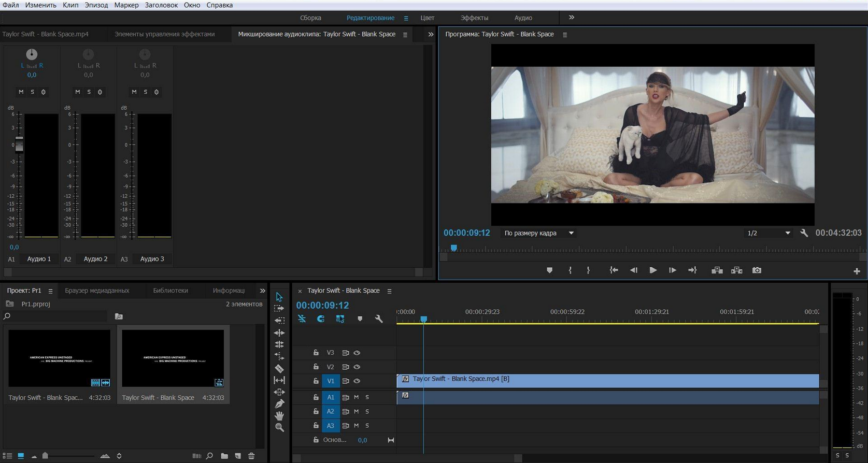Select the Razor tool in tools panel

[279, 368]
